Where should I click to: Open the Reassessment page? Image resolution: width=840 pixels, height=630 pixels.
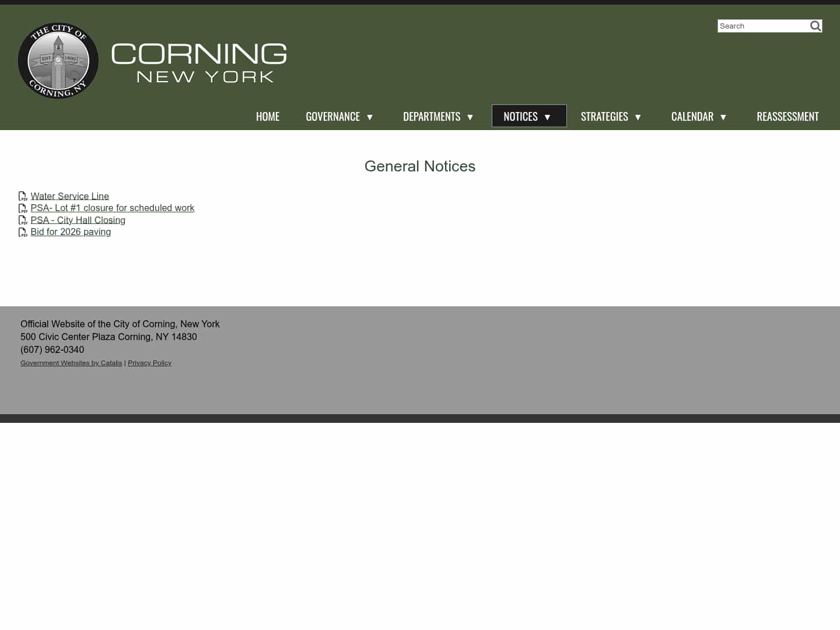click(787, 116)
